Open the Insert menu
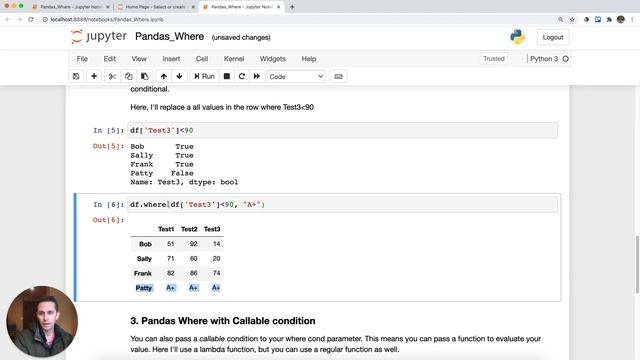 click(x=171, y=59)
